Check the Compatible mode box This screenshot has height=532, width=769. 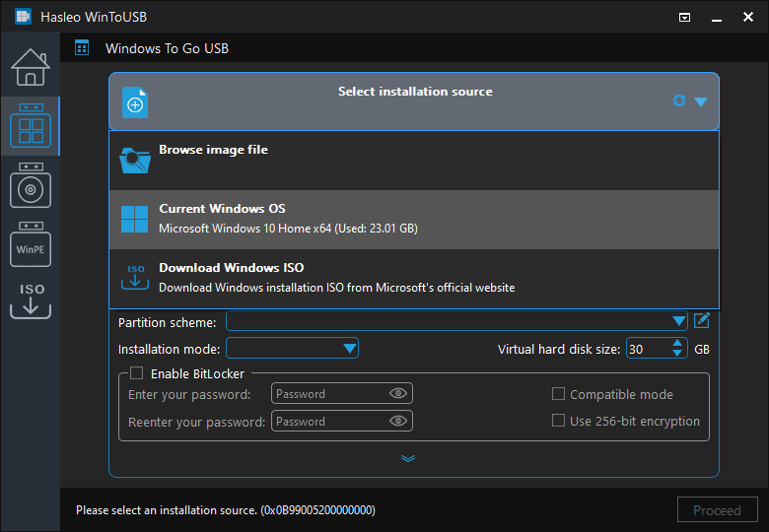point(558,394)
